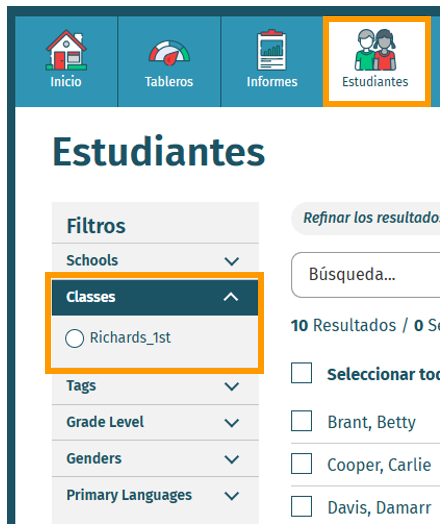442x531 pixels.
Task: Expand the Genders filter
Action: (x=155, y=459)
